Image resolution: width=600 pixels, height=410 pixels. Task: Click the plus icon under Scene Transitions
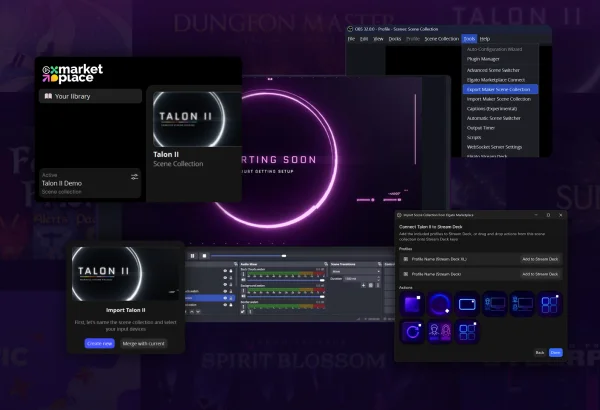364,285
